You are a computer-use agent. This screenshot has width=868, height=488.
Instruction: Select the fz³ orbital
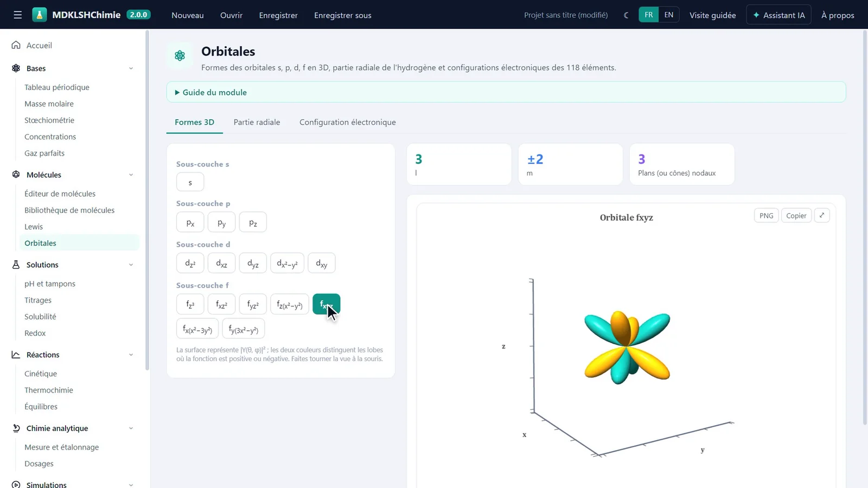[x=190, y=304]
